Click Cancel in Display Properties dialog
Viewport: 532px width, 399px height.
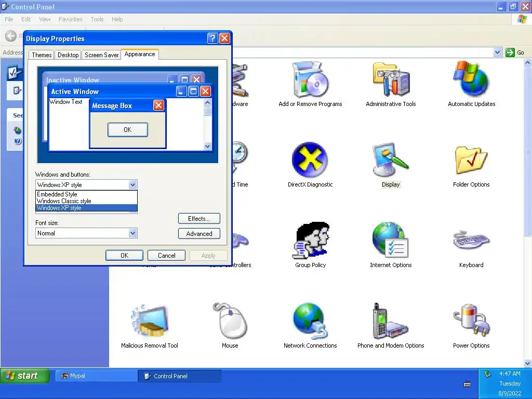(x=166, y=256)
